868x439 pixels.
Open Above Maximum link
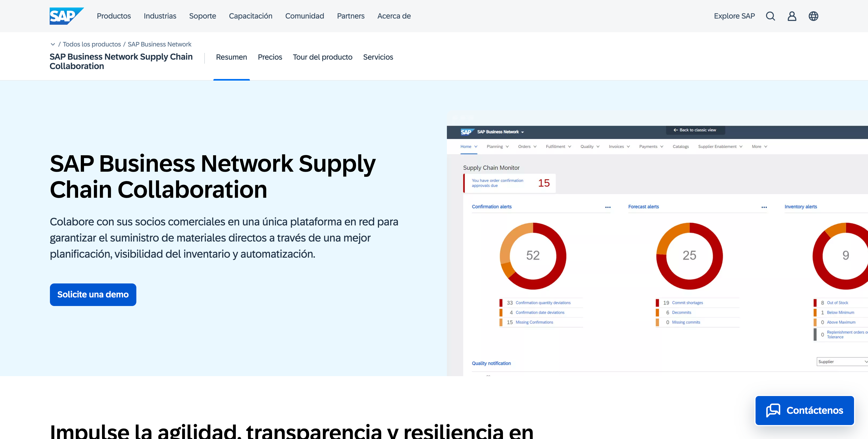tap(841, 322)
